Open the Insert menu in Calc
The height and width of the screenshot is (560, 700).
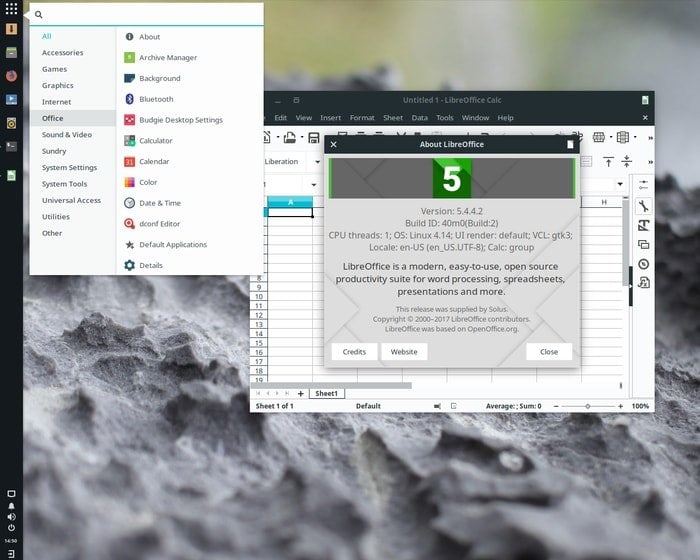[x=330, y=117]
